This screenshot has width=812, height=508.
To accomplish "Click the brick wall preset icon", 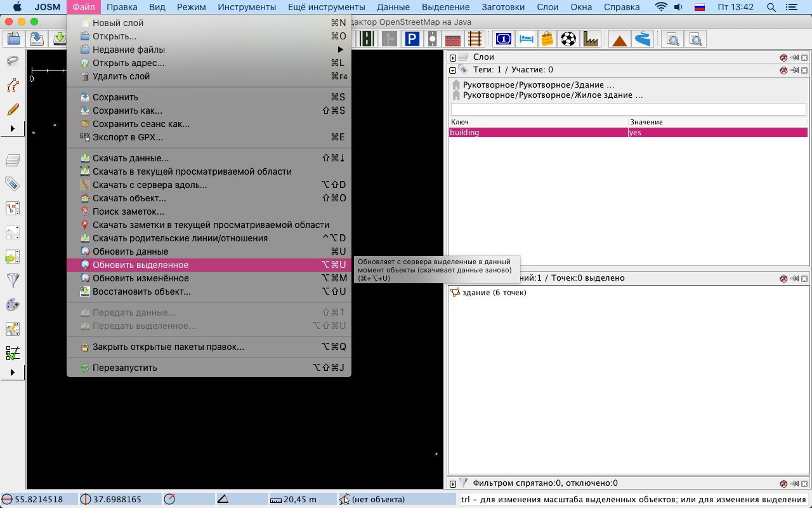I will click(x=453, y=39).
